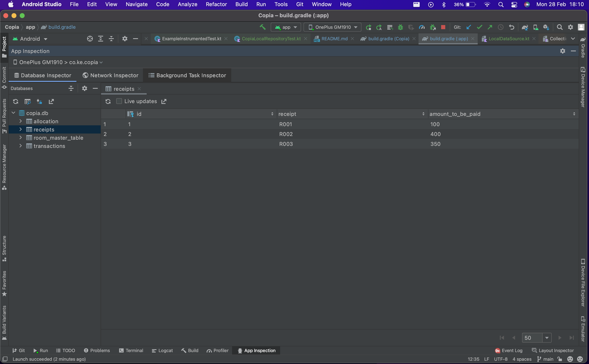Screen dimensions: 589x364
Task: Enable the Live updates checkbox
Action: pos(119,101)
